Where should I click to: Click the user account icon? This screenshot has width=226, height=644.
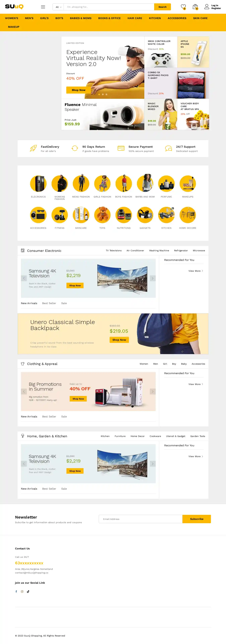[207, 7]
